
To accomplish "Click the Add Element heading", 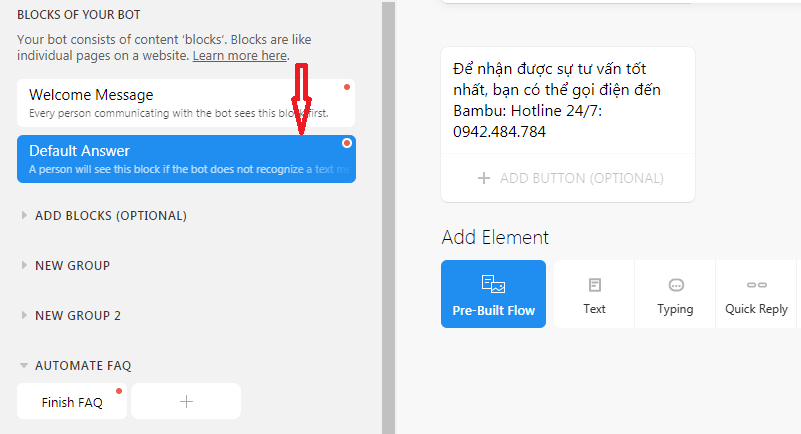I will [495, 237].
